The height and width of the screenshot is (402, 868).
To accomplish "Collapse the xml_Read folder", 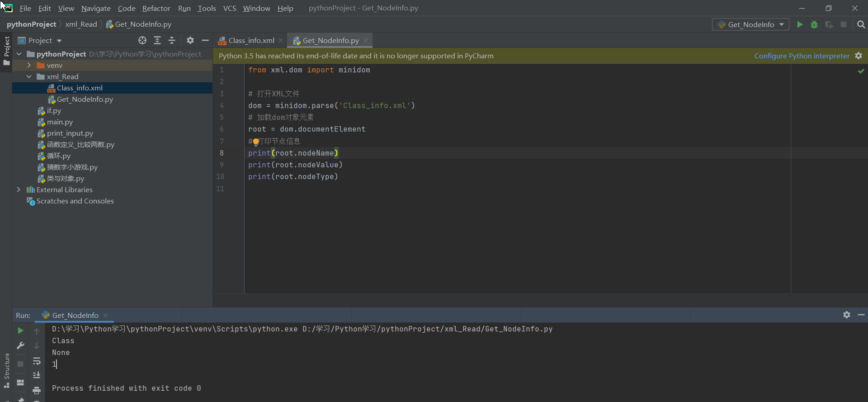I will pos(29,76).
